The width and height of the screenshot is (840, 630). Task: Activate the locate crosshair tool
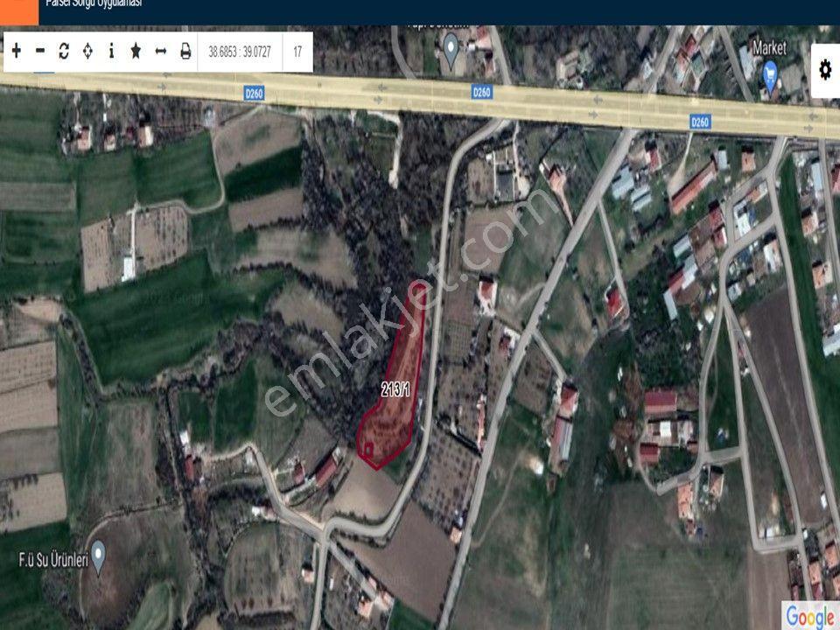tap(87, 52)
